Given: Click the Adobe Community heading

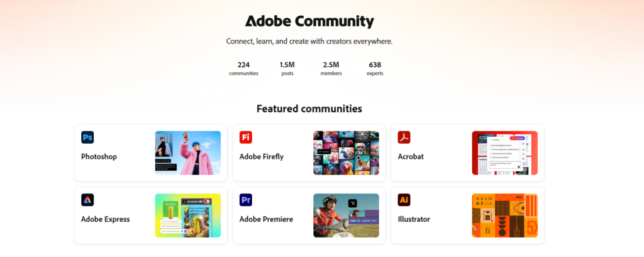Looking at the screenshot, I should pyautogui.click(x=309, y=21).
